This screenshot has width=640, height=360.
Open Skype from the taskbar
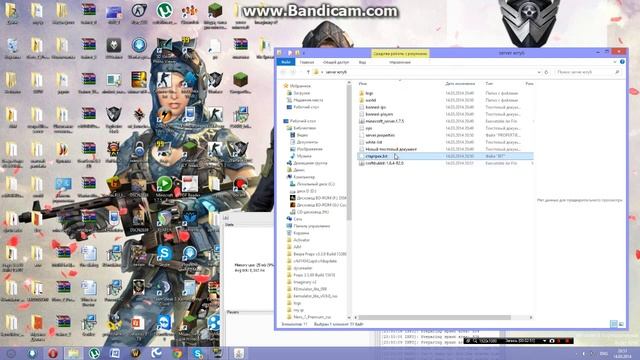pyautogui.click(x=198, y=353)
